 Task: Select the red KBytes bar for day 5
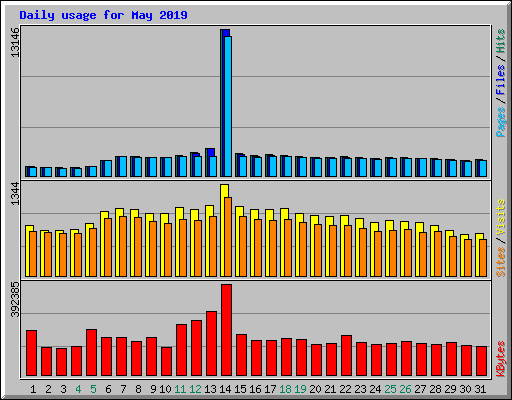pos(91,352)
